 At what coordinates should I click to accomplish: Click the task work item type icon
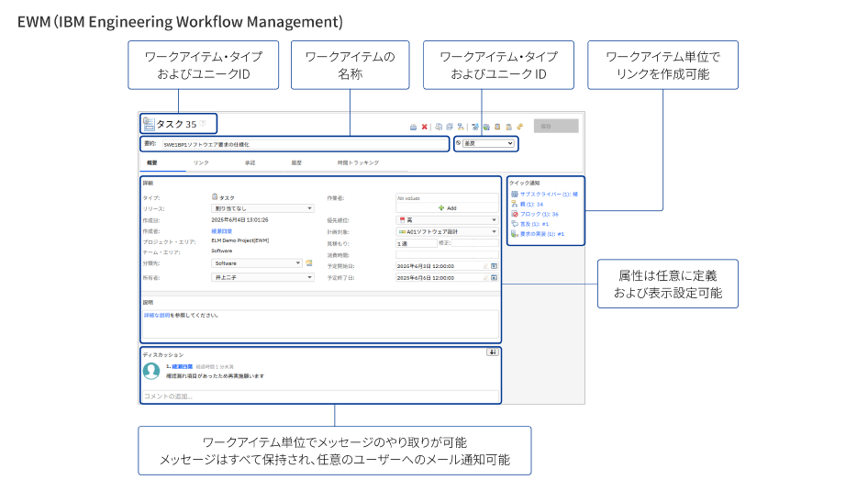coord(148,124)
